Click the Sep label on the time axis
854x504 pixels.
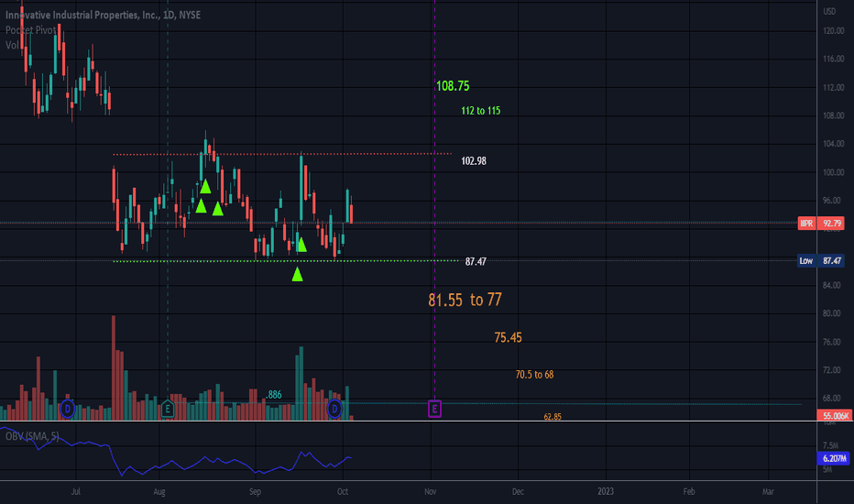255,491
